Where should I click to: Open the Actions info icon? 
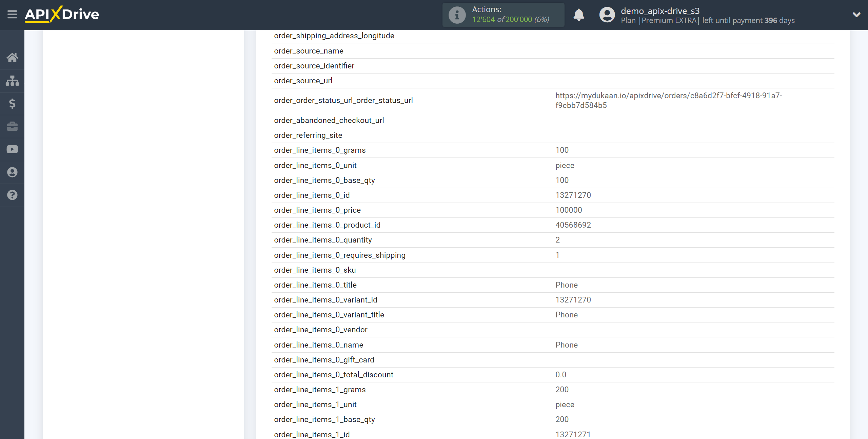tap(457, 15)
